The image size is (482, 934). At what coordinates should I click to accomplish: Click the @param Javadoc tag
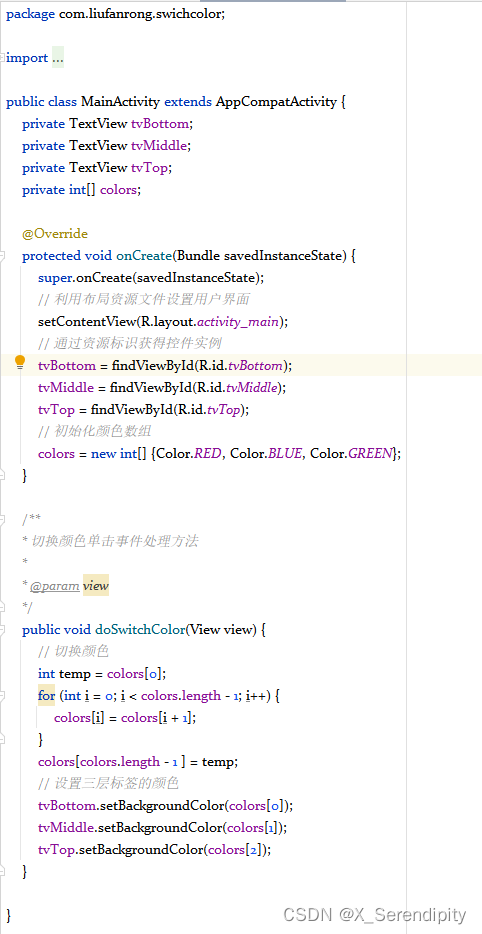click(55, 586)
